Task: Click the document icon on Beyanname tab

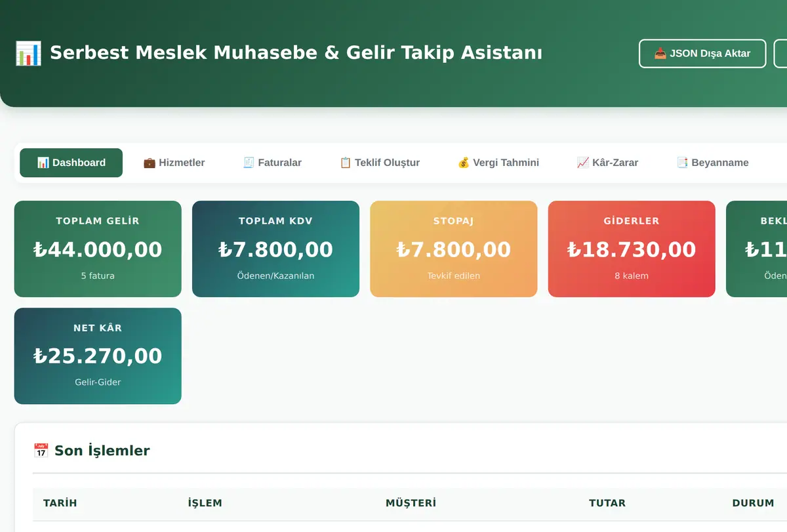Action: (682, 163)
